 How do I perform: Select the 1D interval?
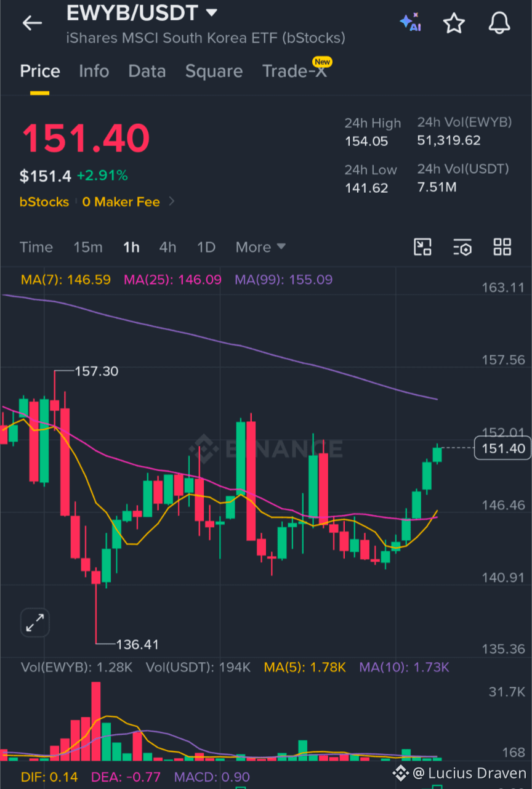tap(206, 247)
